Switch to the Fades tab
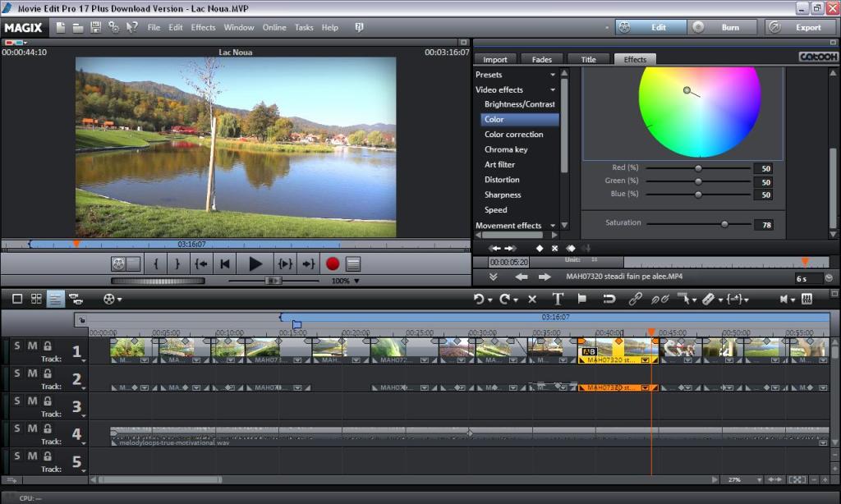Viewport: 841px width, 504px height. click(x=541, y=58)
